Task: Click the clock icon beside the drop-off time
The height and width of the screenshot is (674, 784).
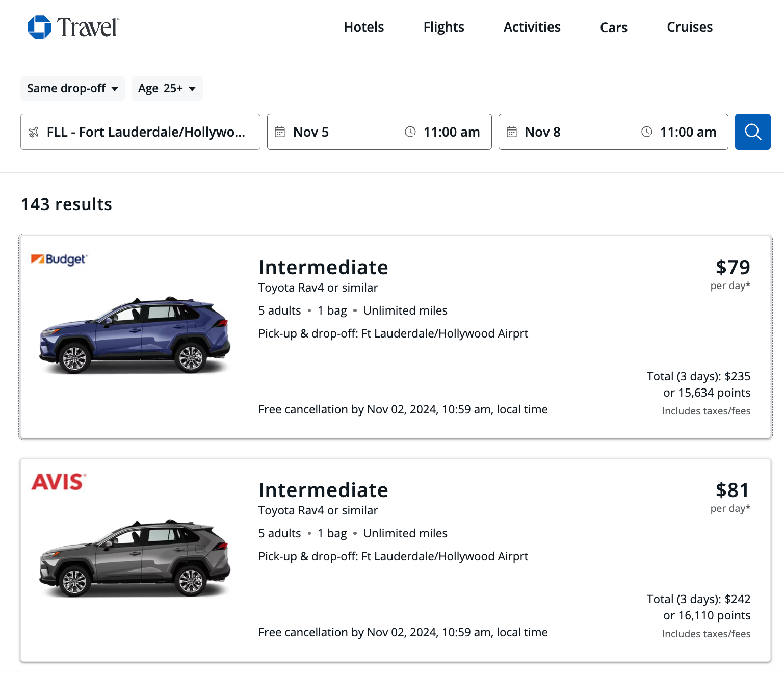Action: pyautogui.click(x=646, y=132)
